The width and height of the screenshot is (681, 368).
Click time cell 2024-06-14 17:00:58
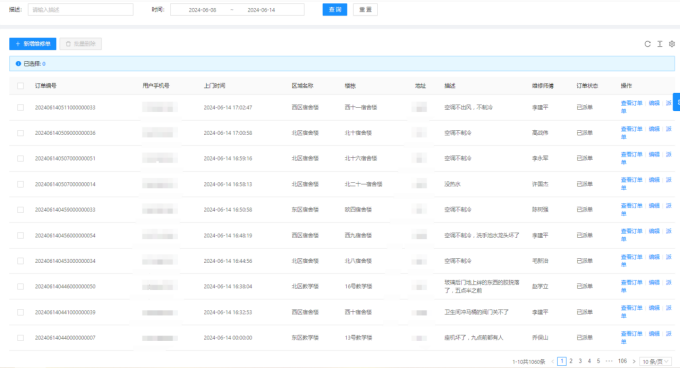[x=228, y=133]
